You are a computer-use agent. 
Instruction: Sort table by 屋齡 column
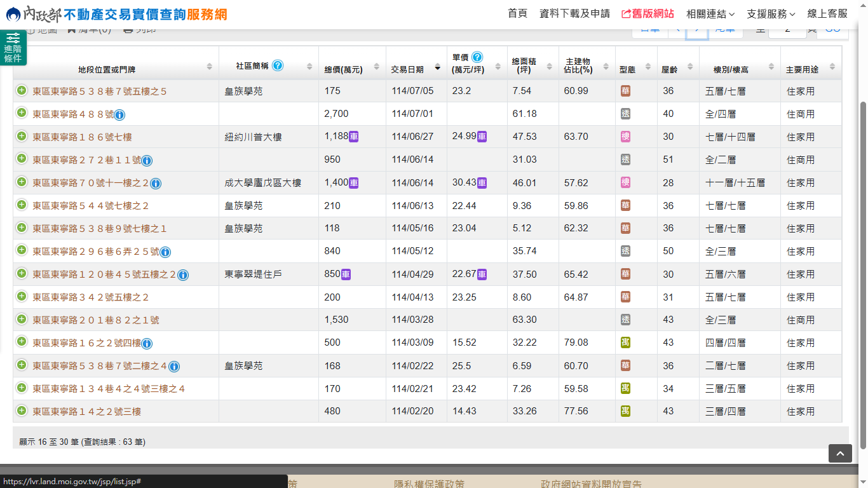tap(687, 67)
